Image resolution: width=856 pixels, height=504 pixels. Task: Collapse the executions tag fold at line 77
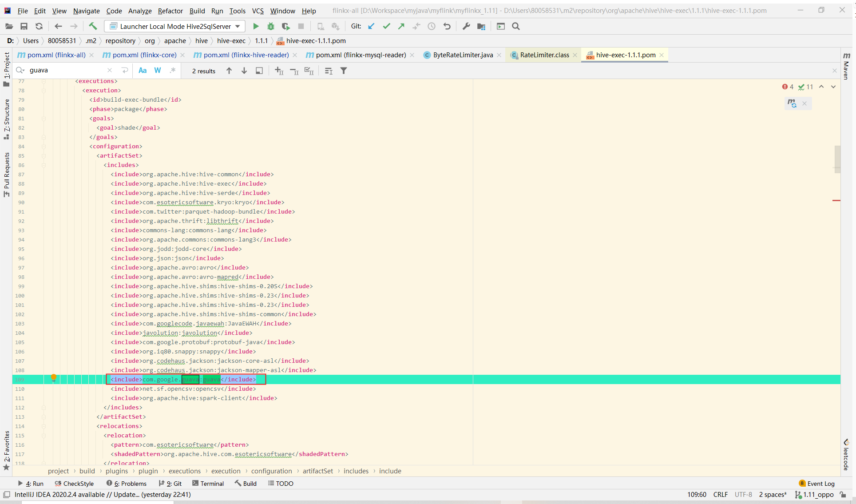pos(44,81)
